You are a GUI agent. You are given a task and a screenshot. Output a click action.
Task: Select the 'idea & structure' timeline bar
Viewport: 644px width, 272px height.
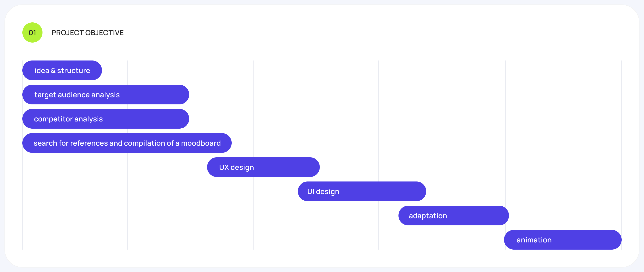pos(62,70)
